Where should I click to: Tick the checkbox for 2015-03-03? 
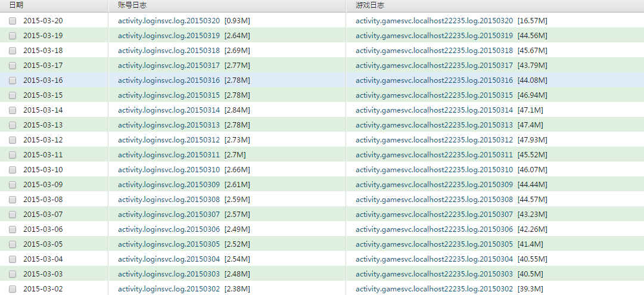pyautogui.click(x=13, y=274)
